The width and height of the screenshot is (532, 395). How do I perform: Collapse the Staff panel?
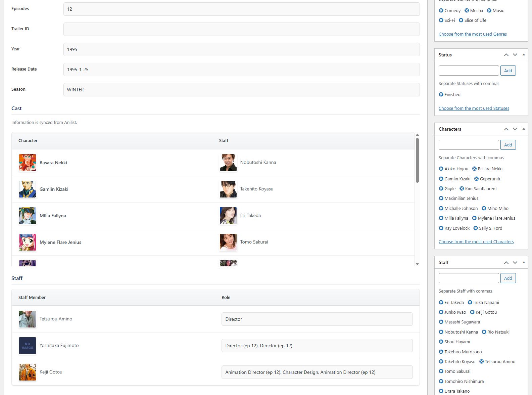[x=524, y=262]
